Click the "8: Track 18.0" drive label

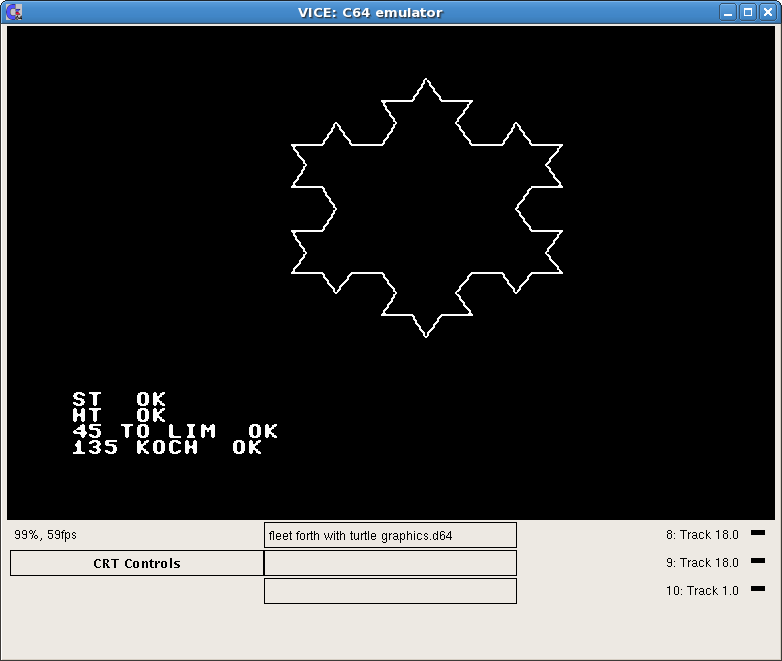point(702,535)
